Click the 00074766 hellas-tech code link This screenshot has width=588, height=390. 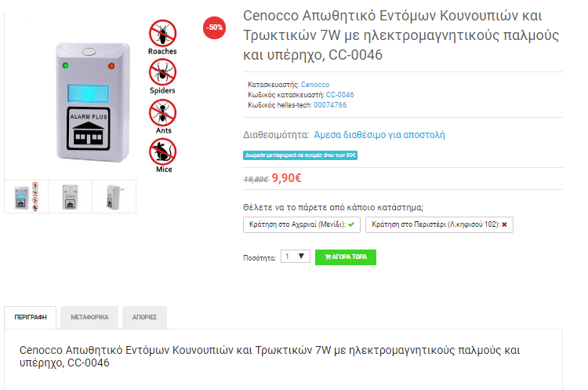pyautogui.click(x=330, y=104)
